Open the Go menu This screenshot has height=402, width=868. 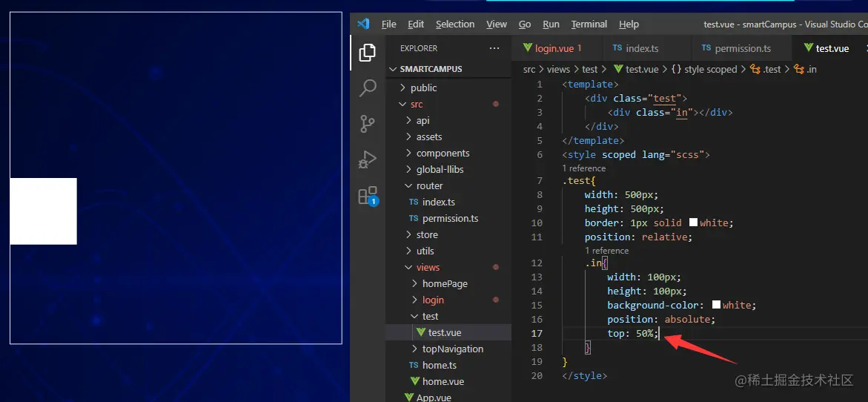(525, 24)
